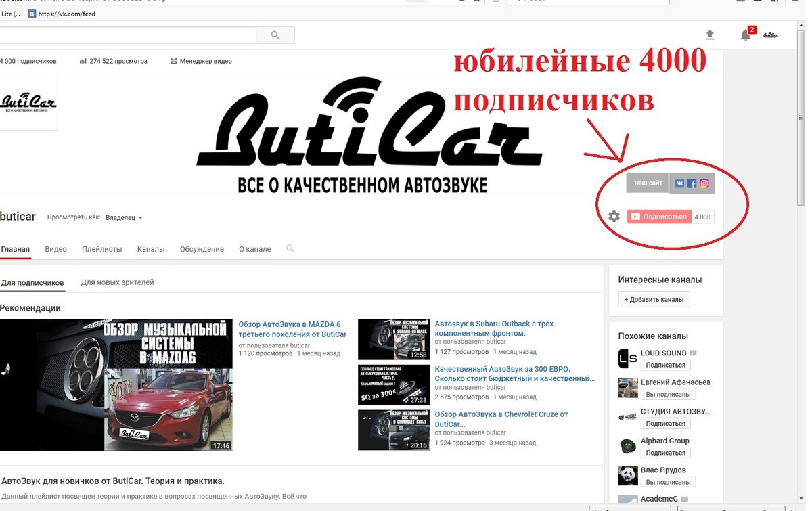Click the YouTube search magnifier button
Image resolution: width=812 pixels, height=511 pixels.
click(x=275, y=35)
